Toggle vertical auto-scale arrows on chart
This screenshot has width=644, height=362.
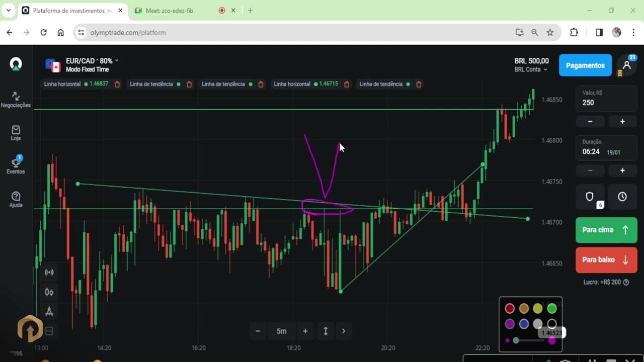[326, 331]
